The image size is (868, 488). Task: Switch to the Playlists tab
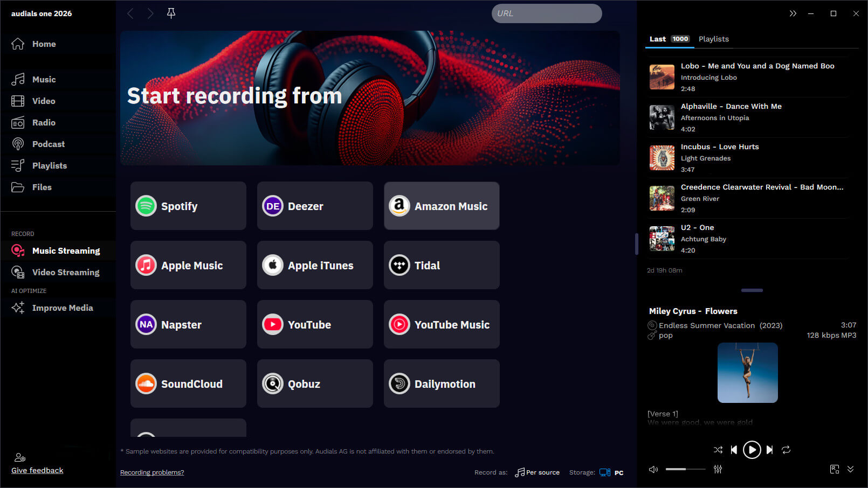[713, 39]
